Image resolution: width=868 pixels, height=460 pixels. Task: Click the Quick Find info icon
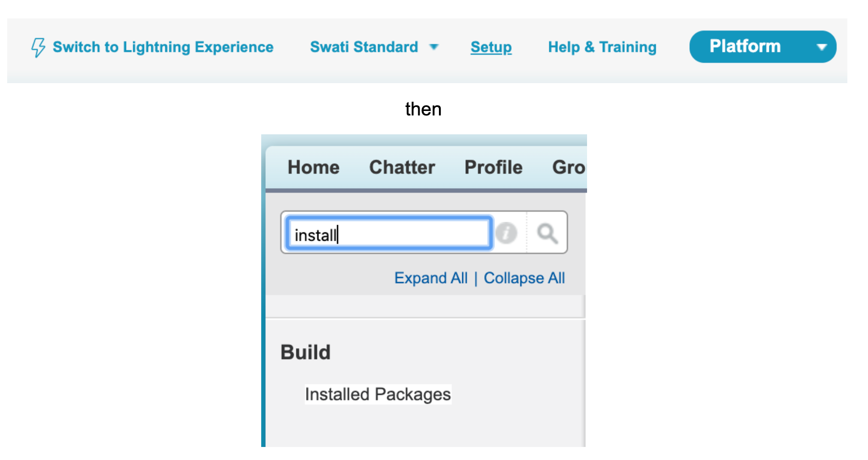506,233
